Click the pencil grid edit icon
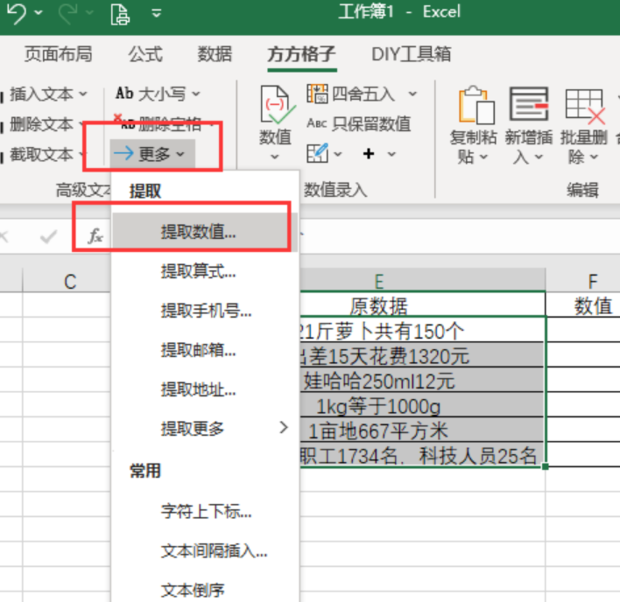Screen dimensions: 620x602 tap(317, 153)
